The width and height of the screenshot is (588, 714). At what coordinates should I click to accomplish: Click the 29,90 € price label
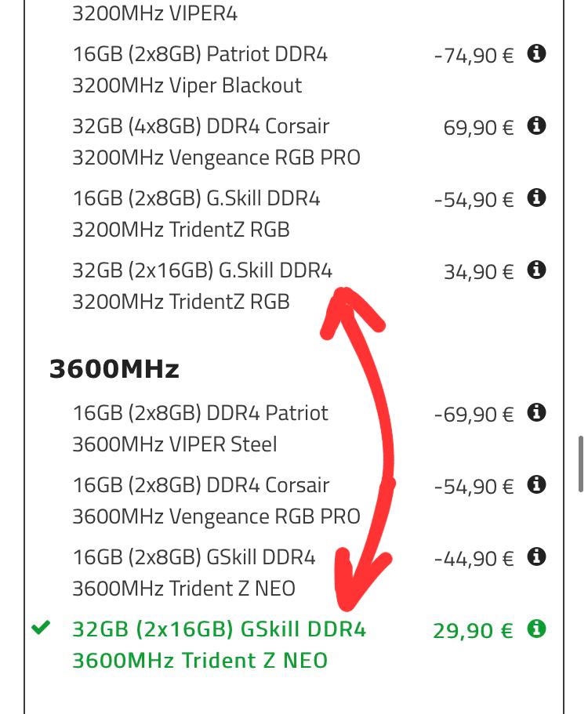(473, 630)
